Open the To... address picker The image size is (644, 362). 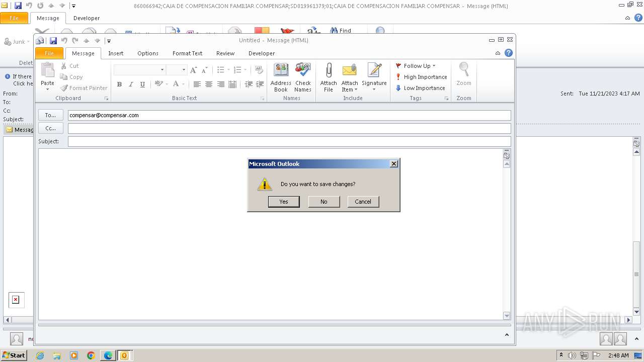coord(50,115)
